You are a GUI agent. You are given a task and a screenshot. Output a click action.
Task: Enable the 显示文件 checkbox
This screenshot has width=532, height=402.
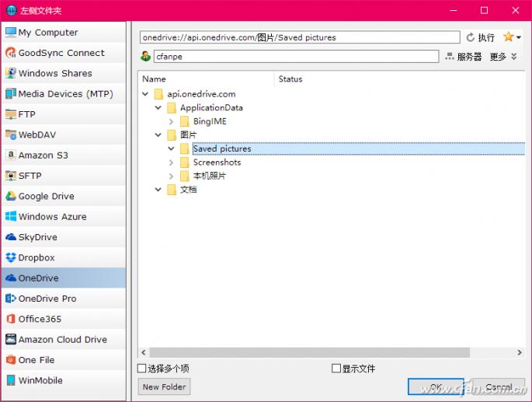(x=336, y=368)
